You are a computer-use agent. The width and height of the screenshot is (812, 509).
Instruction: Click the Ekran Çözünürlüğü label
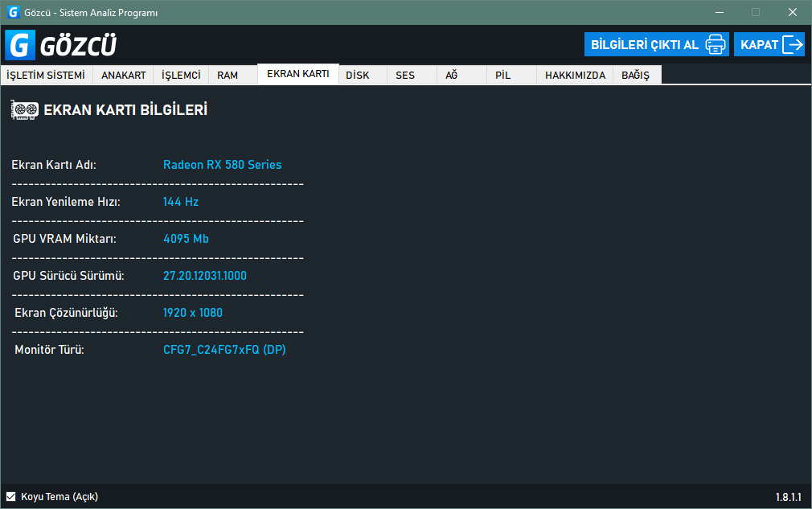coord(66,313)
